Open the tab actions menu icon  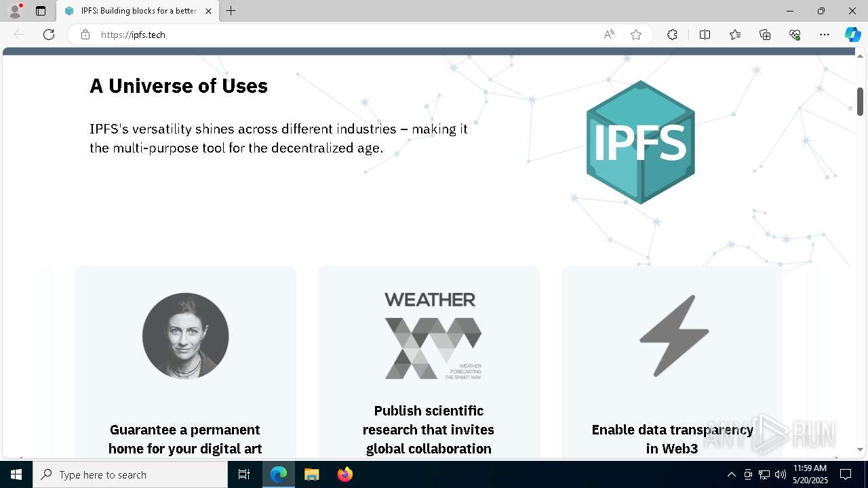coord(41,11)
